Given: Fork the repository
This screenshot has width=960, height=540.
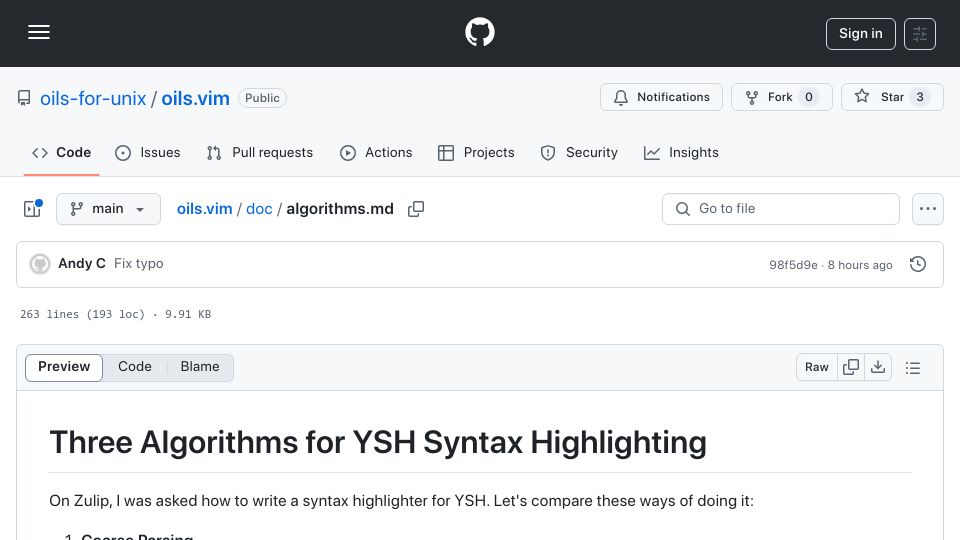Looking at the screenshot, I should [781, 97].
